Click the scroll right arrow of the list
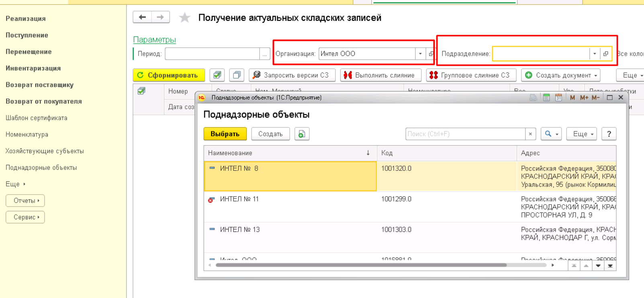 click(x=553, y=265)
